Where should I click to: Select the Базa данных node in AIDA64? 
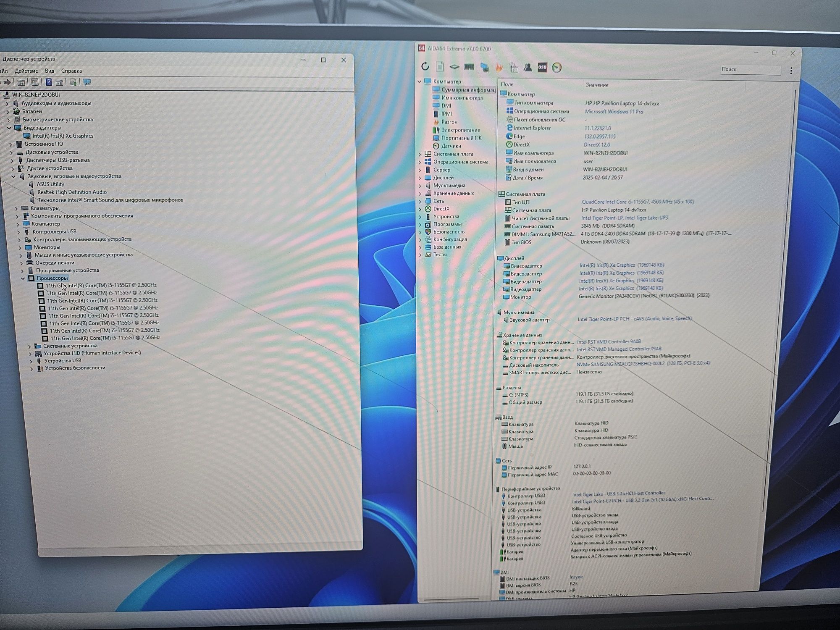point(447,247)
